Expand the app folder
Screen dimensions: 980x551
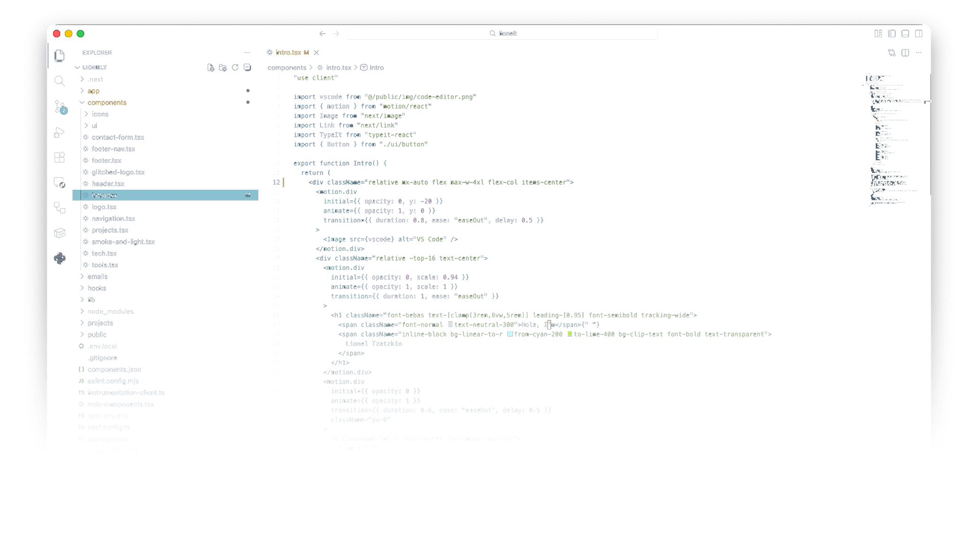click(93, 91)
